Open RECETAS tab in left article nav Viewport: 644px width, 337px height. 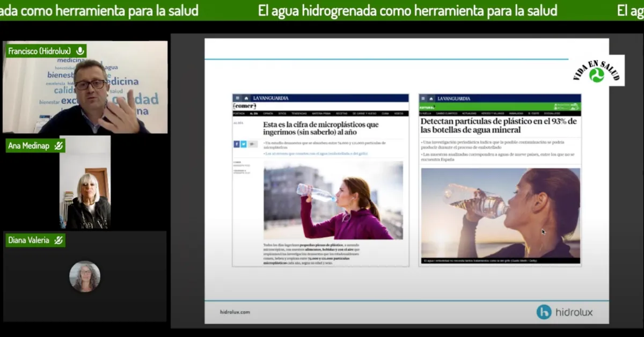341,113
